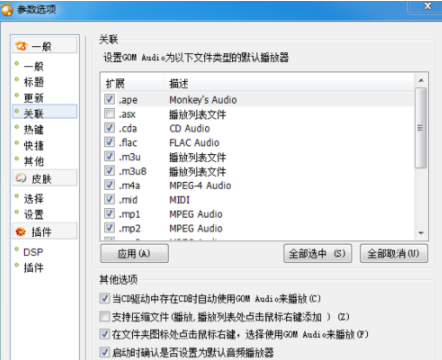Click the 描述 column header
This screenshot has height=360, width=442.
coord(289,83)
